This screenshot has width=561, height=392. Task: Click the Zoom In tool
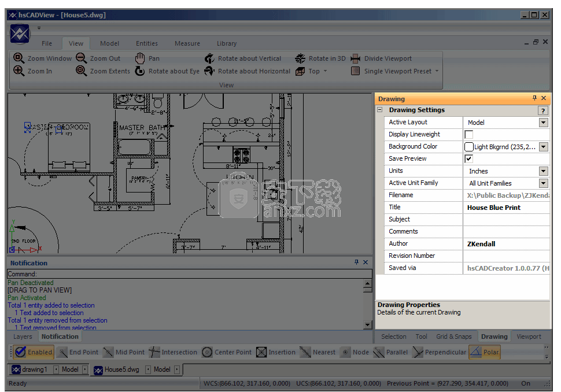pos(32,71)
